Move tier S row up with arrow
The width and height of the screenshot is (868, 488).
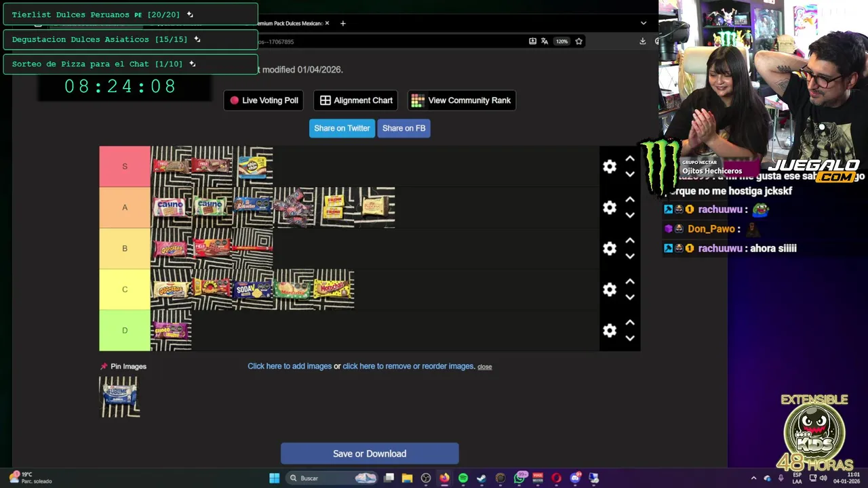pyautogui.click(x=630, y=159)
